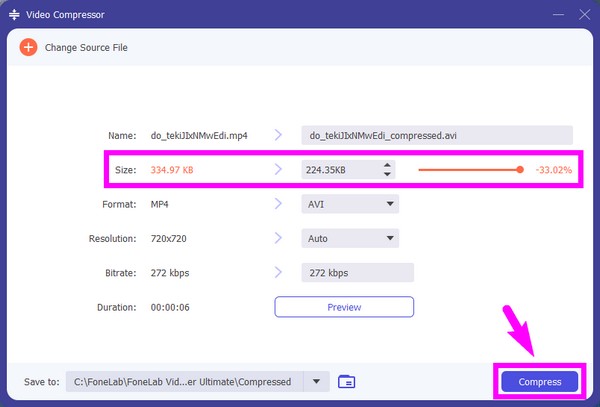Click the source bitrate 272 kbps text
Viewport: 600px width, 407px height.
170,273
